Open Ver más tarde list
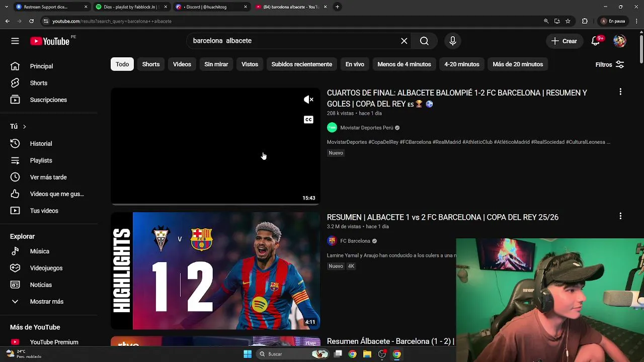 (49, 177)
